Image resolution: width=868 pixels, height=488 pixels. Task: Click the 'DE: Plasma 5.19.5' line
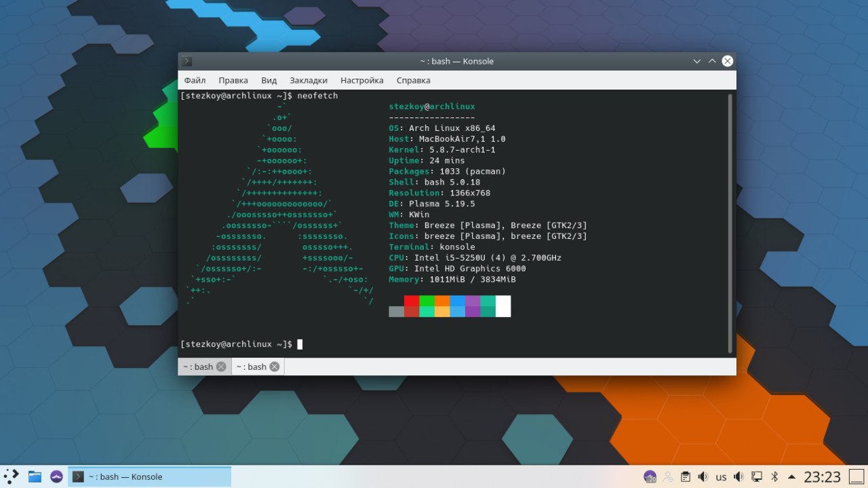[x=432, y=204]
